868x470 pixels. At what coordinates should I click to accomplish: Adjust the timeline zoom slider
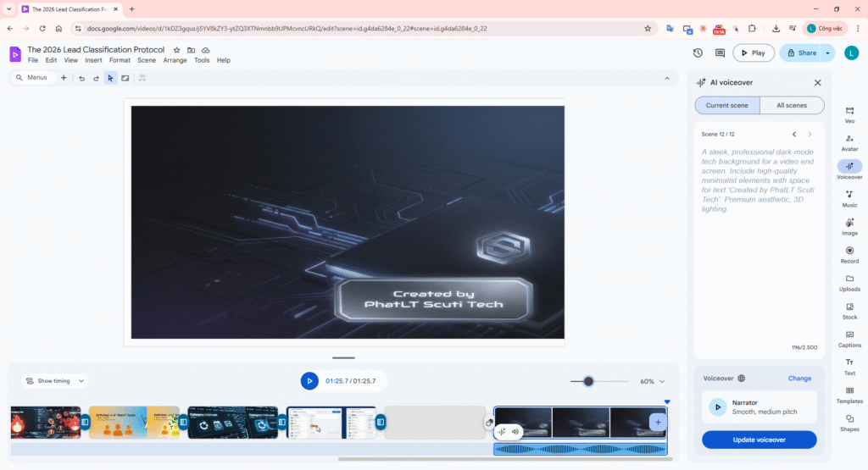[x=588, y=381]
